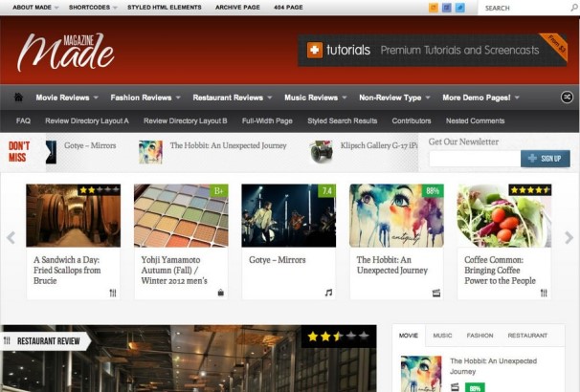
Task: Click the Made Magazine logo
Action: point(65,53)
